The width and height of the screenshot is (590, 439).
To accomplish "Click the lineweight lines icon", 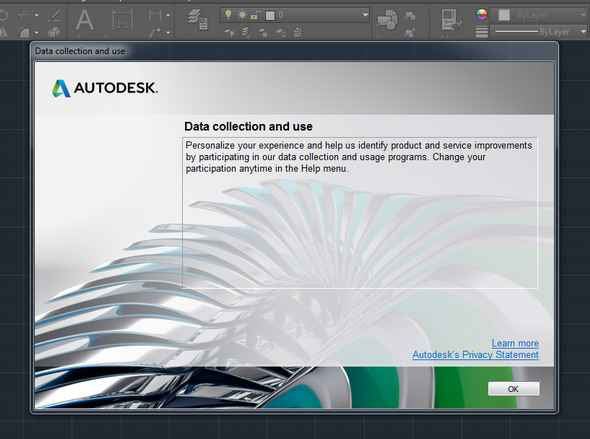I will [x=482, y=32].
